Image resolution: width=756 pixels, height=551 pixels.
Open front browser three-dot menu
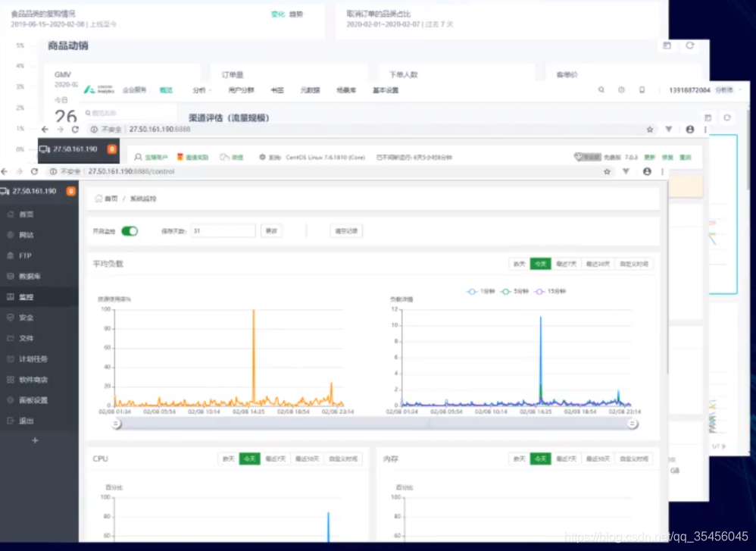[x=663, y=171]
